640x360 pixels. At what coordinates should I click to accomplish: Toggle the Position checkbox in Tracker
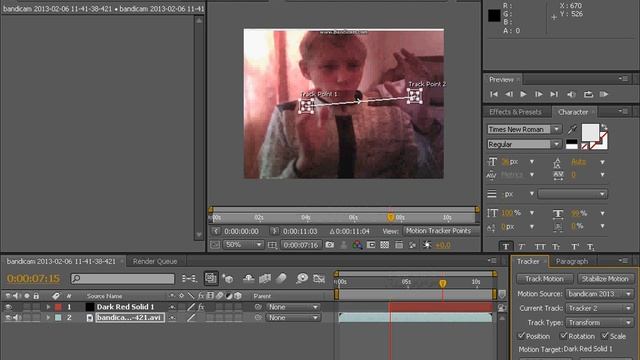click(x=521, y=336)
